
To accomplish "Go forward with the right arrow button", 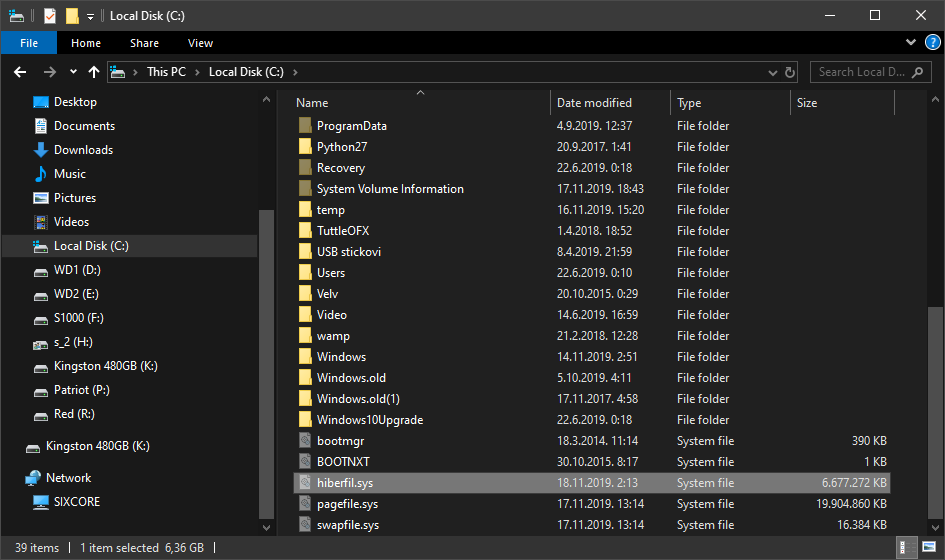I will coord(49,72).
